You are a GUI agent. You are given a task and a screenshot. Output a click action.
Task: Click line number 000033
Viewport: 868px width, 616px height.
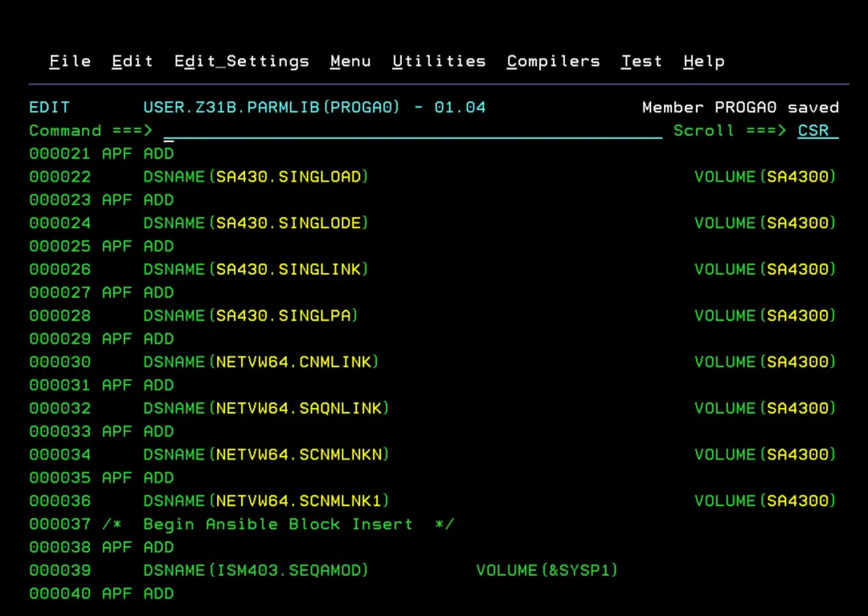point(59,431)
